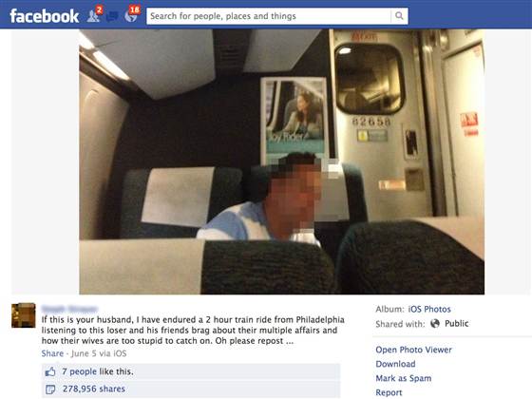This screenshot has width=532, height=399.
Task: Click the poster's profile thumbnail
Action: point(24,315)
